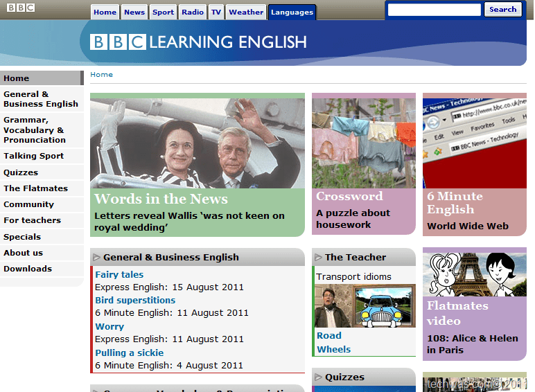The image size is (535, 392).
Task: Open the Radio tab
Action: [193, 12]
